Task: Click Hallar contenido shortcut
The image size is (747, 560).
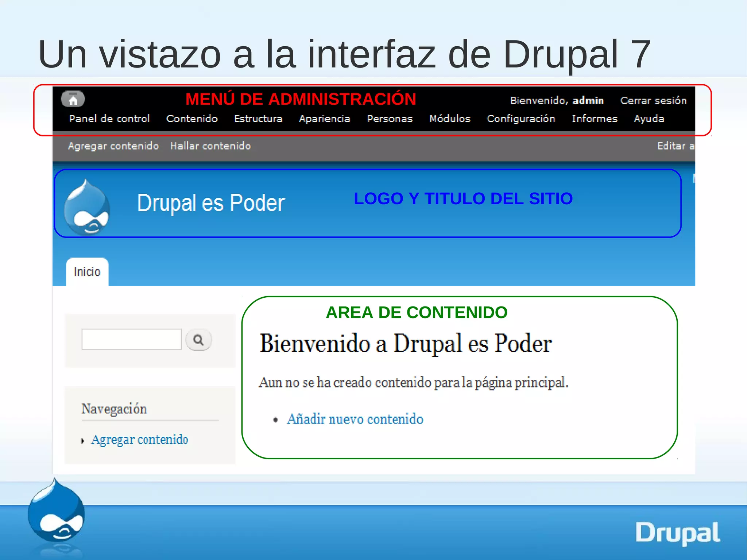Action: (x=210, y=146)
